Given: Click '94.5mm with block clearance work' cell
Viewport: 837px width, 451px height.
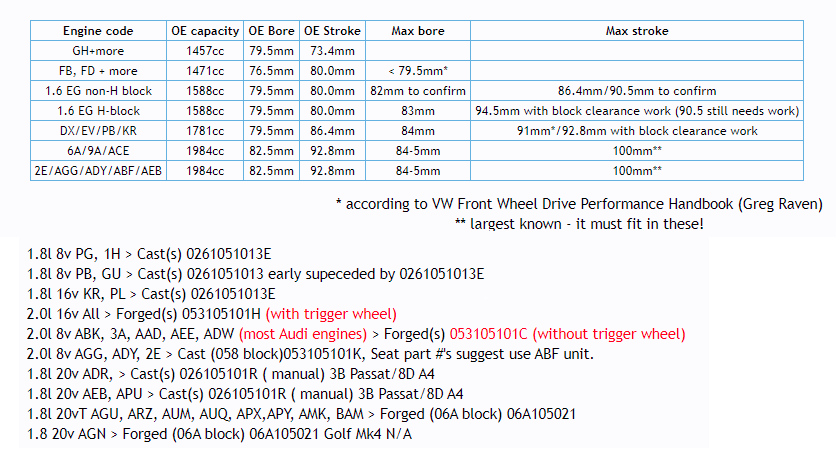Looking at the screenshot, I should (x=637, y=111).
